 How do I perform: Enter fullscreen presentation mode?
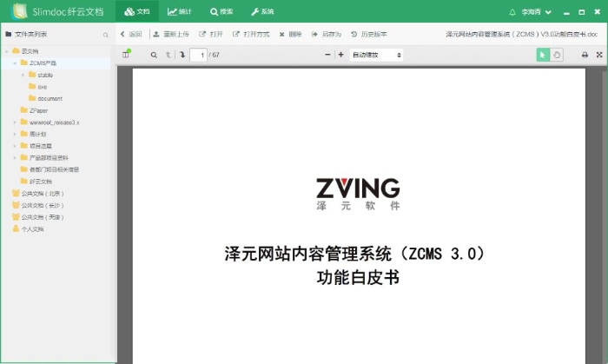(x=599, y=55)
